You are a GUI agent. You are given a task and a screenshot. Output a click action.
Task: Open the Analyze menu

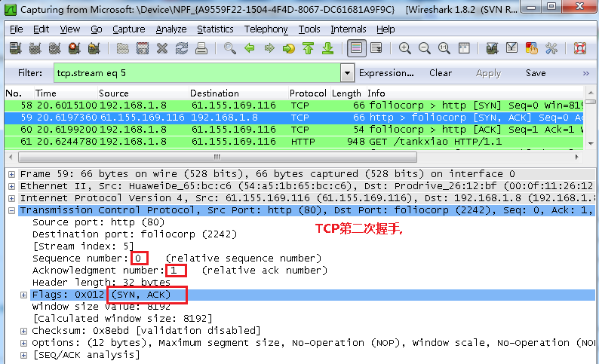point(171,29)
